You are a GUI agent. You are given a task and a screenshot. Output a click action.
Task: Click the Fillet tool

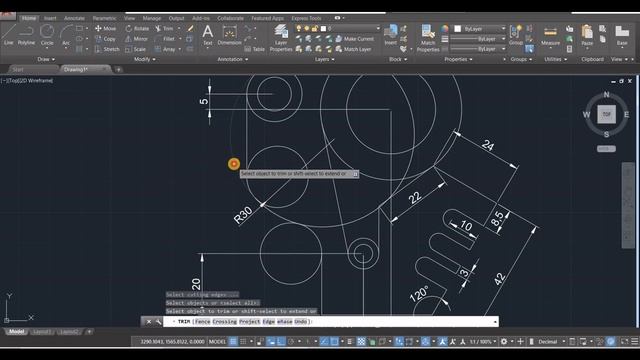click(165, 39)
